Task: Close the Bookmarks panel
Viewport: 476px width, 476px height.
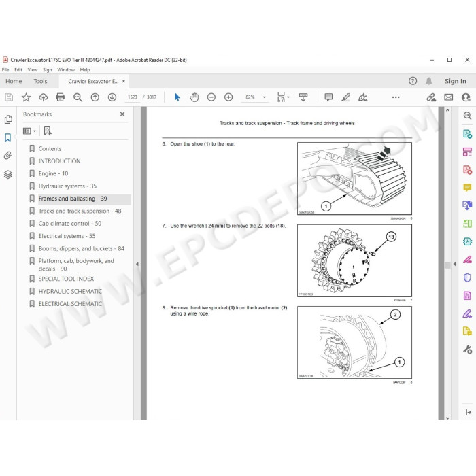Action: [122, 114]
